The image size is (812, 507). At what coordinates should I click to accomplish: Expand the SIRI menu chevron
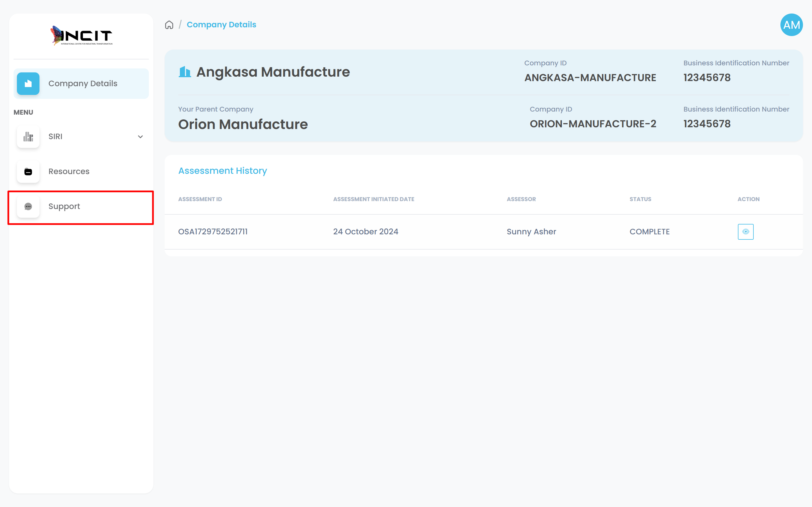(140, 137)
